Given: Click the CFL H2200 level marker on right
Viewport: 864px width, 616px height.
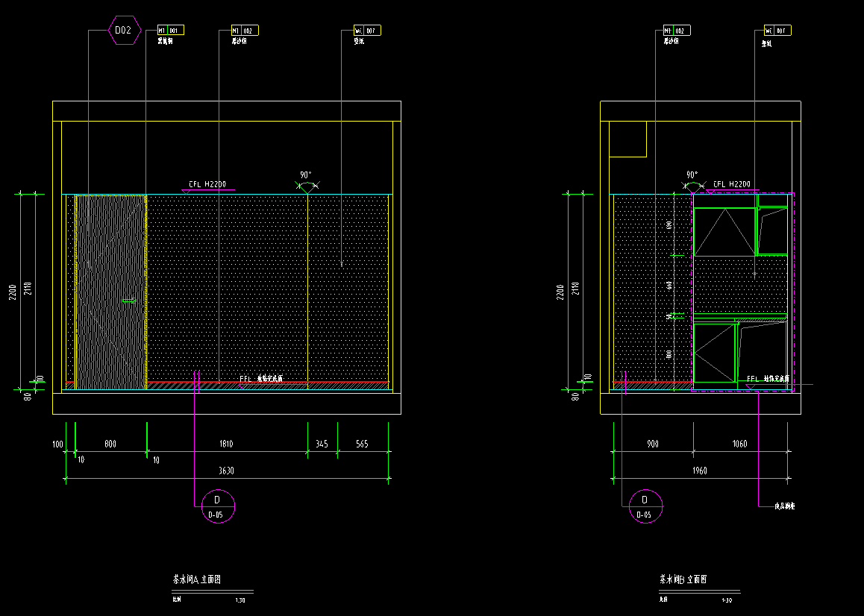Looking at the screenshot, I should click(x=730, y=185).
